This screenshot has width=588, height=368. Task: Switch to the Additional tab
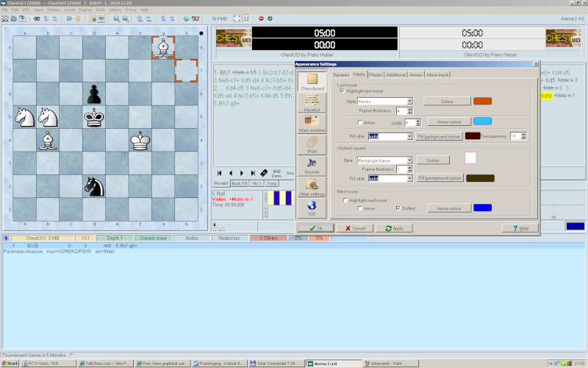coord(396,75)
